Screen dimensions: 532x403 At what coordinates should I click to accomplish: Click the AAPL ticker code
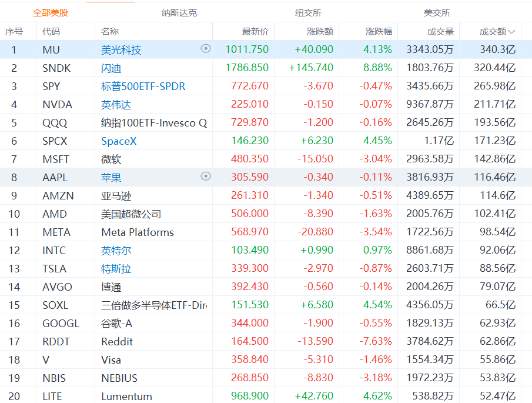[55, 177]
